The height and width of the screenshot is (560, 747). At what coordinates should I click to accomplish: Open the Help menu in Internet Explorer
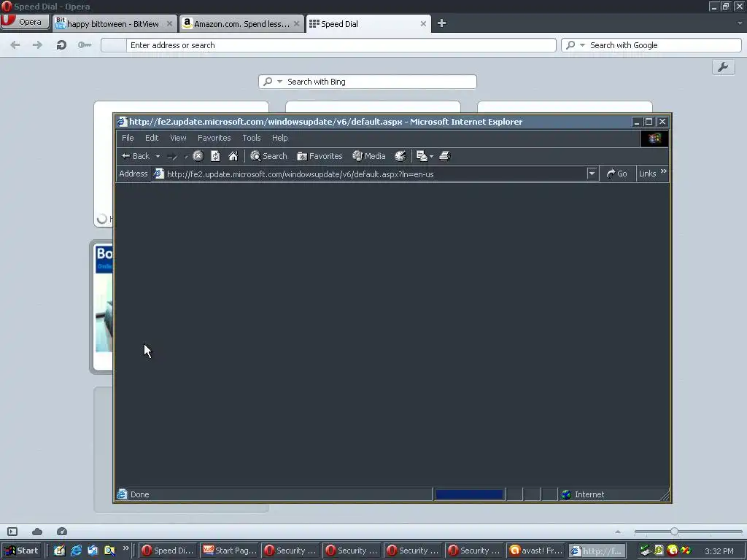click(x=279, y=138)
